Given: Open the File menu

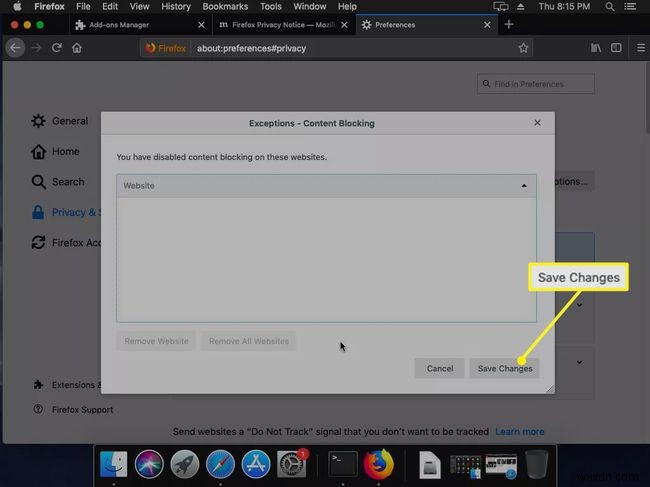Looking at the screenshot, I should click(x=83, y=6).
